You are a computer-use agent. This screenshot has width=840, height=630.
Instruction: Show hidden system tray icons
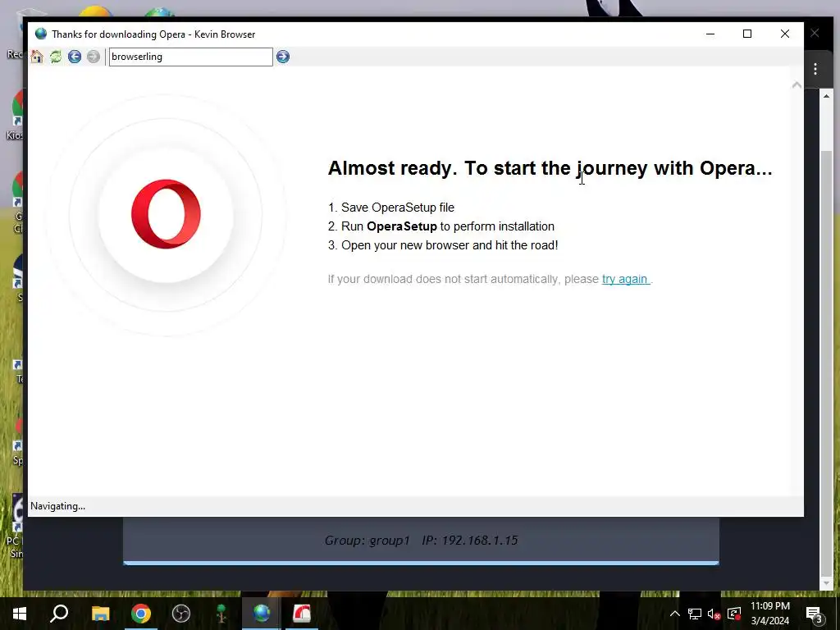click(675, 614)
